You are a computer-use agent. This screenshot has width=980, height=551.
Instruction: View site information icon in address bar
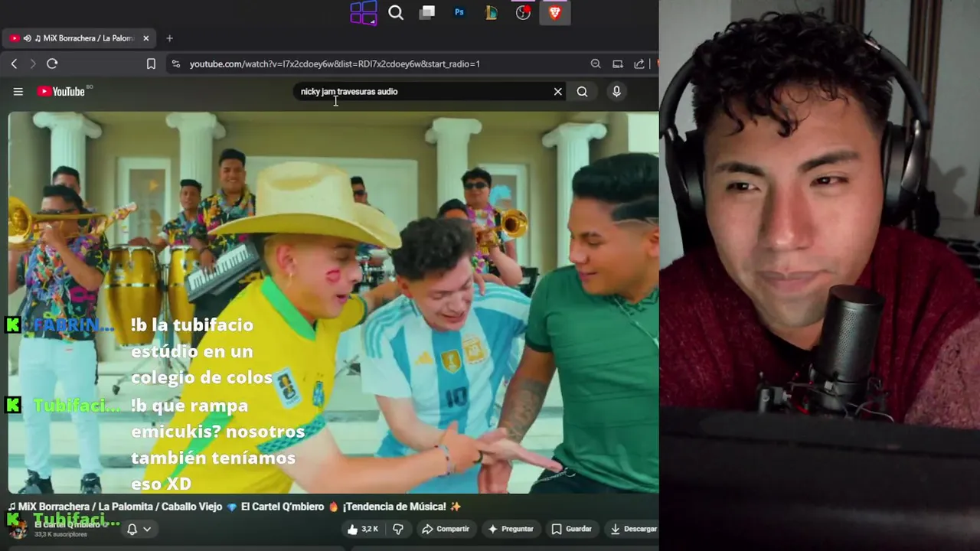click(176, 64)
